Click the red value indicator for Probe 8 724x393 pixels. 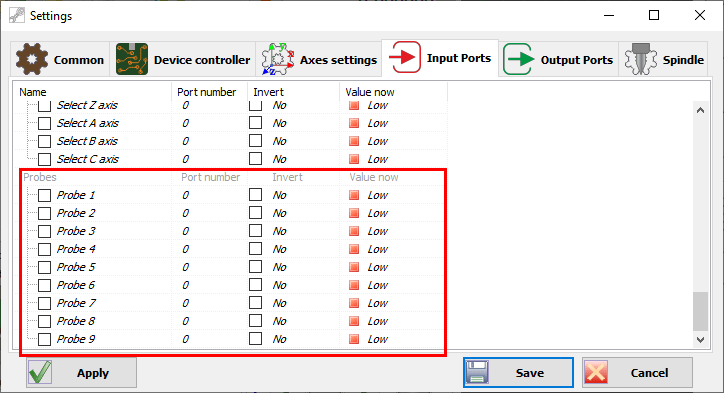click(354, 321)
